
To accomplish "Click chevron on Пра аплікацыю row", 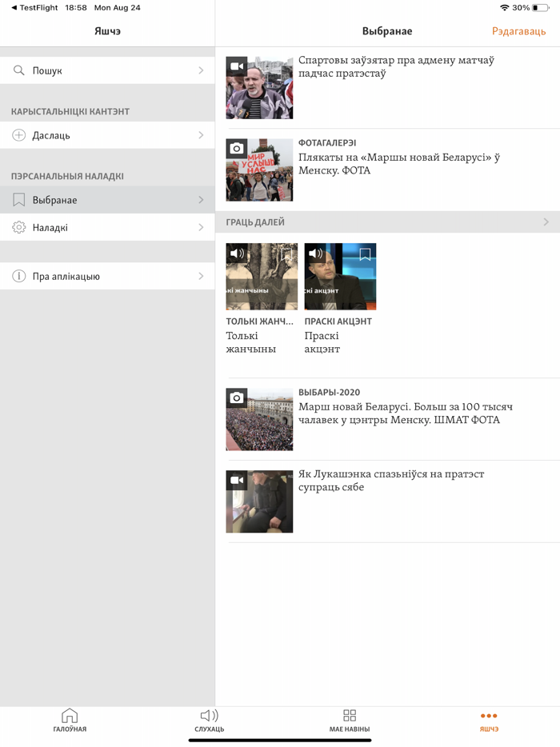I will [201, 276].
